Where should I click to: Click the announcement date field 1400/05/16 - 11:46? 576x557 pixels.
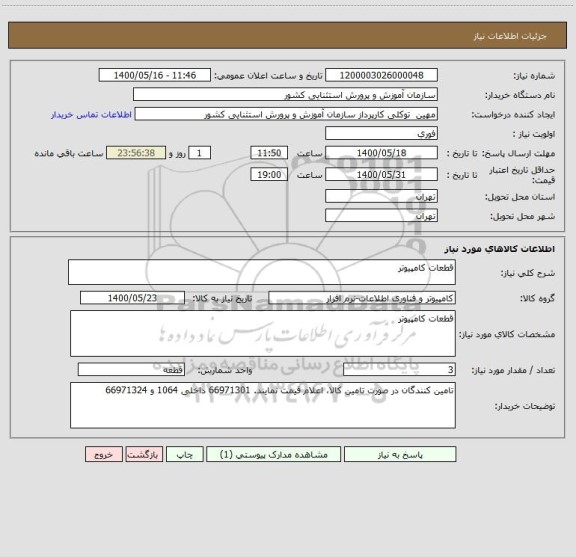(x=155, y=75)
